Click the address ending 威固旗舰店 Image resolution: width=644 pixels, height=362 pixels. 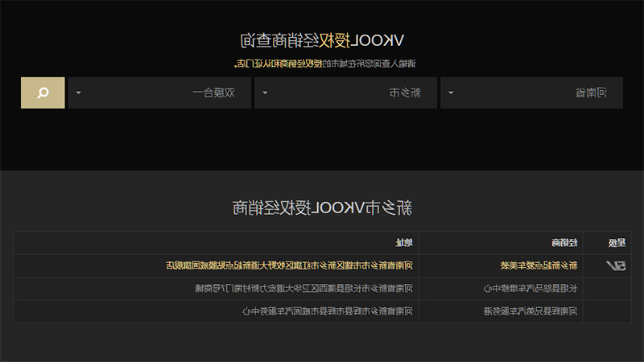click(289, 266)
